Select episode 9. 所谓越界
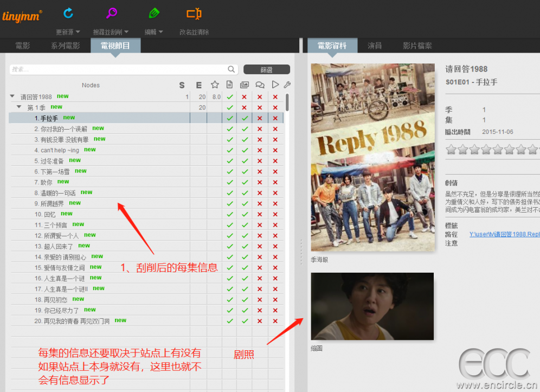 pyautogui.click(x=49, y=203)
